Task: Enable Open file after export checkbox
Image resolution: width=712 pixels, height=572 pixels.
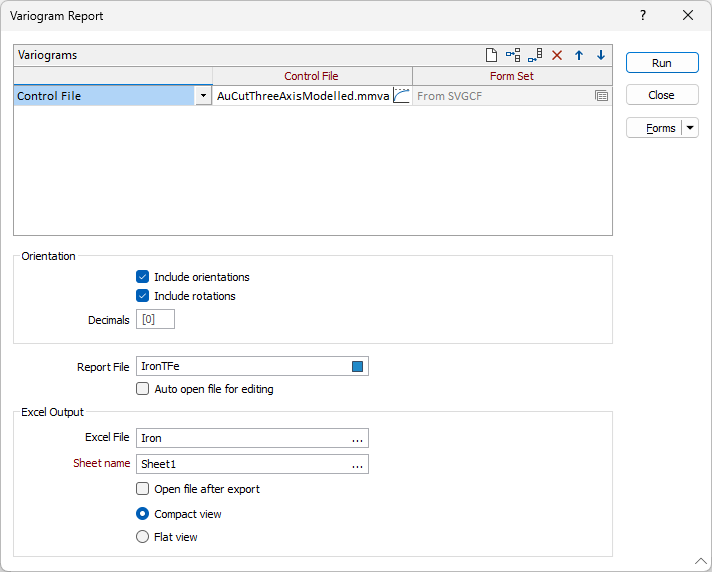Action: pyautogui.click(x=143, y=489)
